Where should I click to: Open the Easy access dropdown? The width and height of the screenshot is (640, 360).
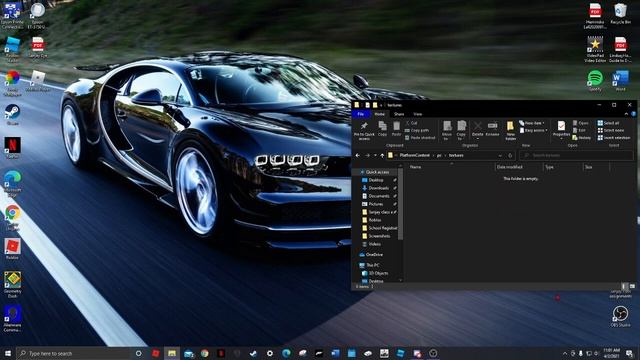(533, 130)
